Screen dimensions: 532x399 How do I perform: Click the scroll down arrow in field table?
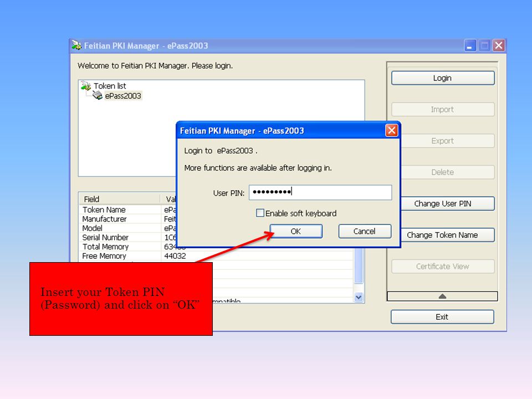pyautogui.click(x=359, y=297)
